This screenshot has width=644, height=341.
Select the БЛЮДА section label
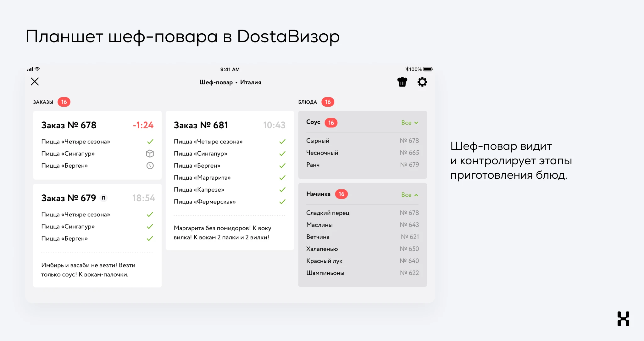coord(308,102)
